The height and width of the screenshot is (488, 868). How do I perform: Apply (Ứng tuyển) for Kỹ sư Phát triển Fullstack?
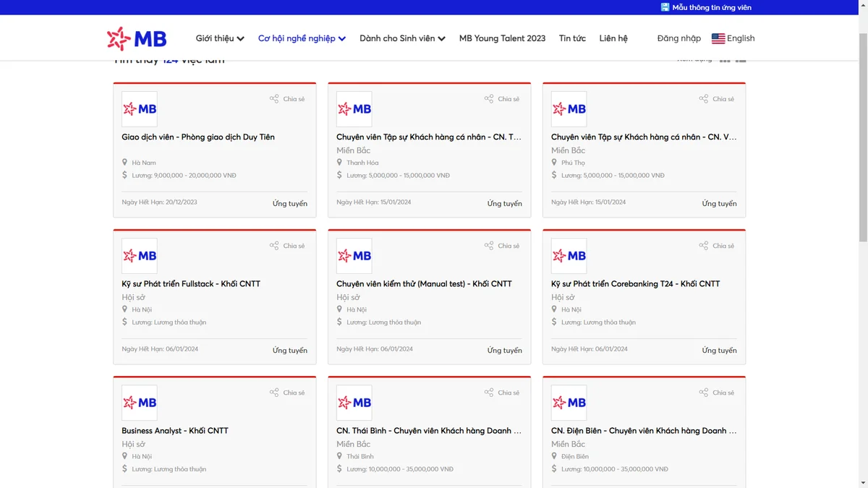pyautogui.click(x=290, y=351)
